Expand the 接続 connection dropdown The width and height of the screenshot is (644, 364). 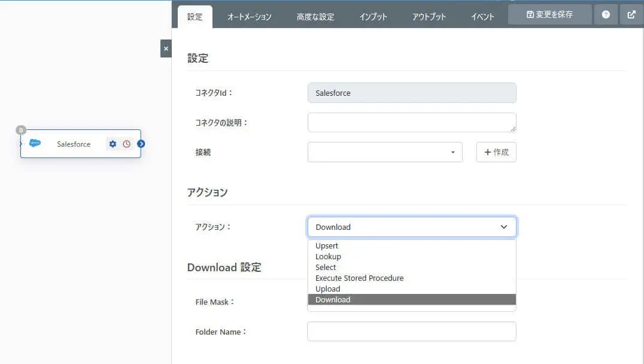385,152
